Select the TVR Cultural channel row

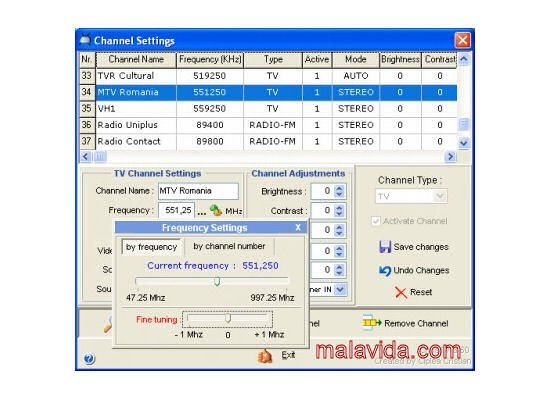268,76
